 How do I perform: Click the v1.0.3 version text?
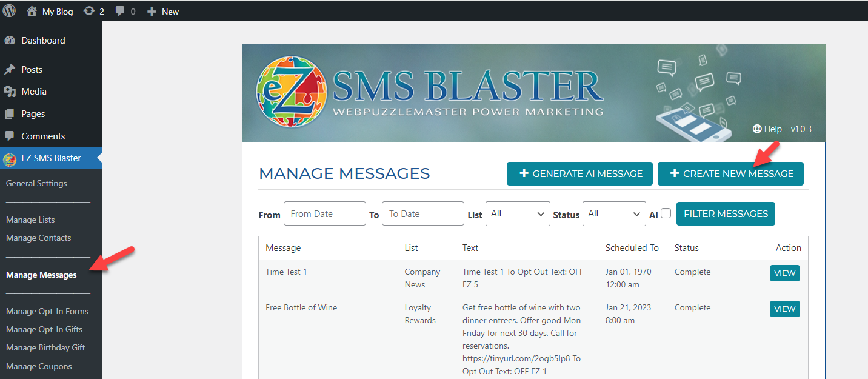click(801, 129)
